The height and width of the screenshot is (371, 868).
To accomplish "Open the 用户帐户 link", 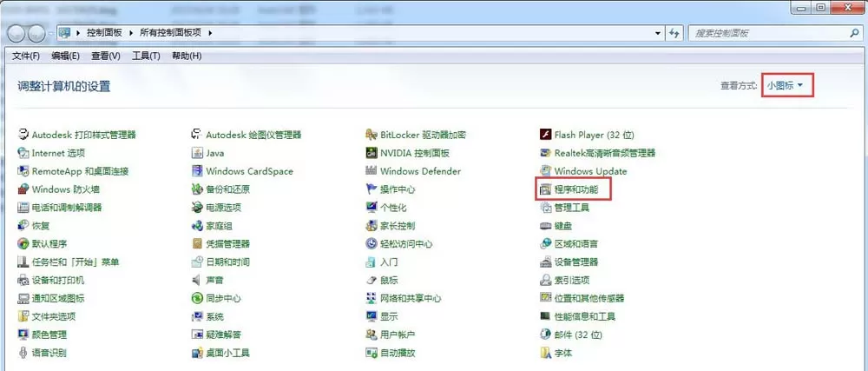I will point(398,335).
